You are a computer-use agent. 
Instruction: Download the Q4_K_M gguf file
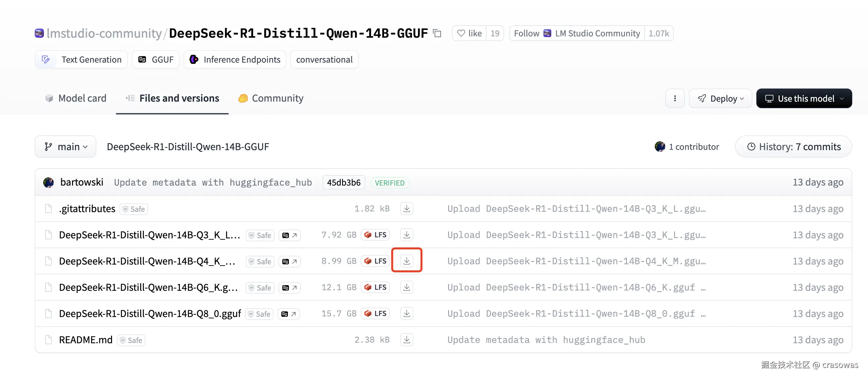(407, 261)
